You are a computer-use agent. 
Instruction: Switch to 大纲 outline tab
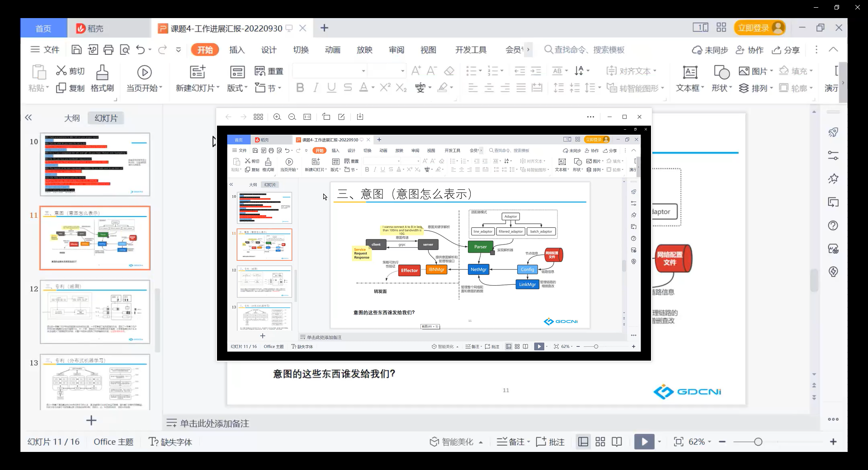tap(72, 118)
